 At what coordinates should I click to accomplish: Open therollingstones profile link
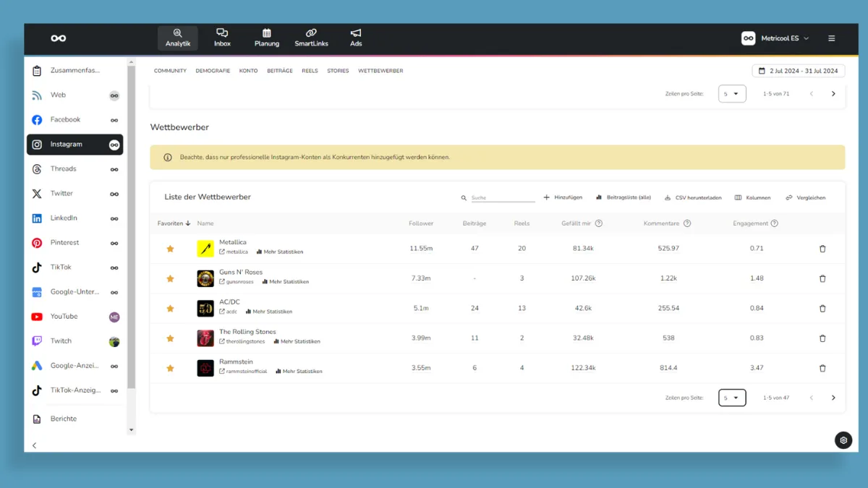coord(242,341)
